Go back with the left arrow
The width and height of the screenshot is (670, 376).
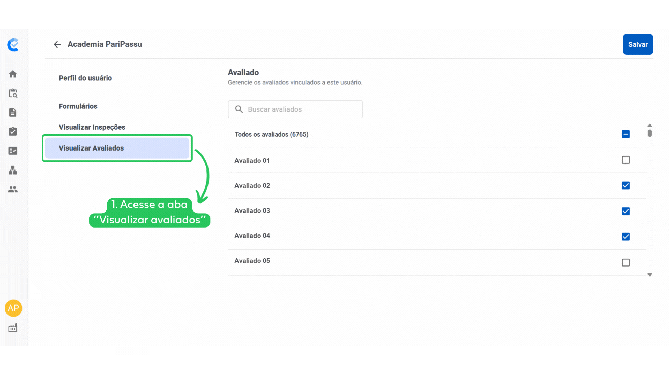[57, 44]
